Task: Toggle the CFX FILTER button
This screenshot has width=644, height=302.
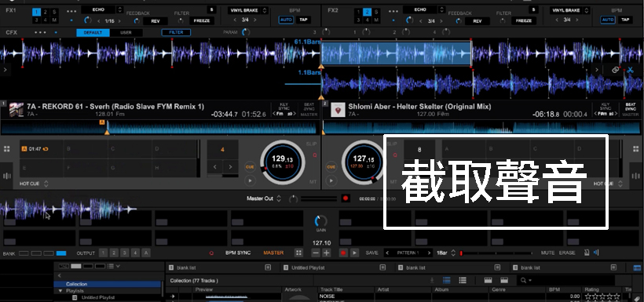Action: (x=176, y=32)
